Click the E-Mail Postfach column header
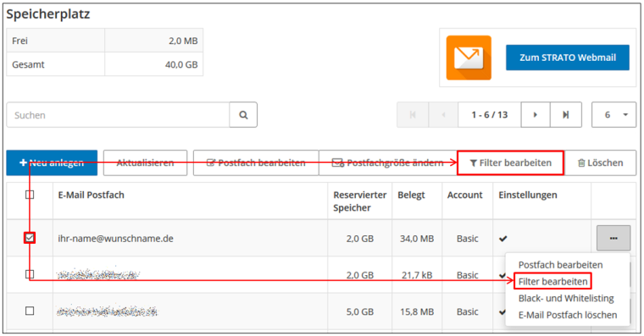This screenshot has width=644, height=336. click(x=92, y=195)
